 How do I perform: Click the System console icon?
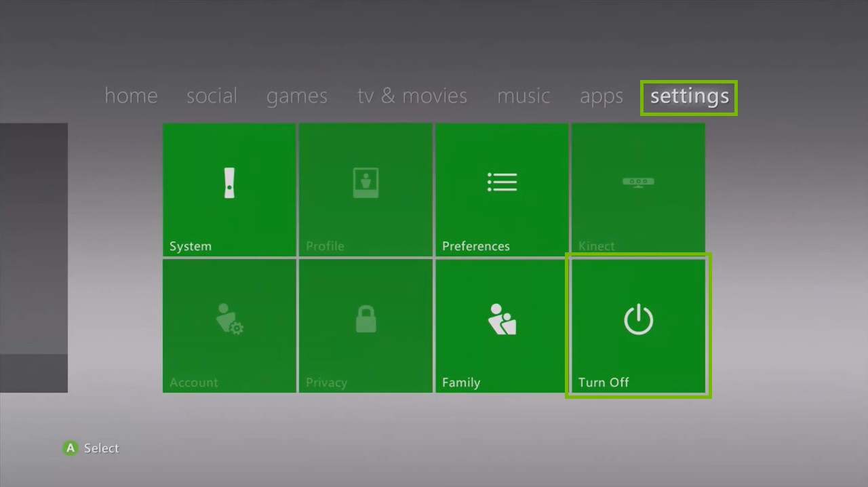(229, 181)
